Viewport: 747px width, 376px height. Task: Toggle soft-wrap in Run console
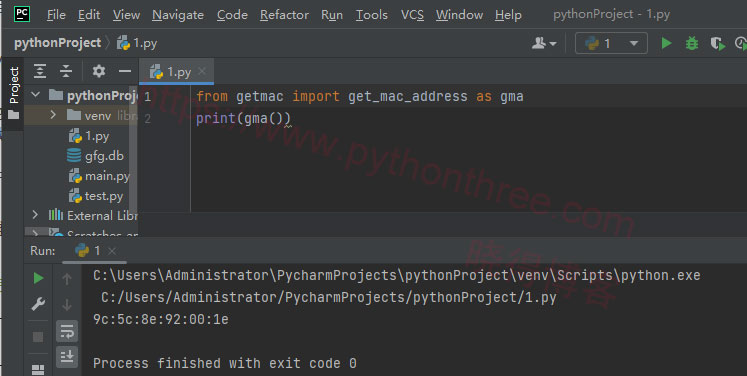pyautogui.click(x=67, y=331)
